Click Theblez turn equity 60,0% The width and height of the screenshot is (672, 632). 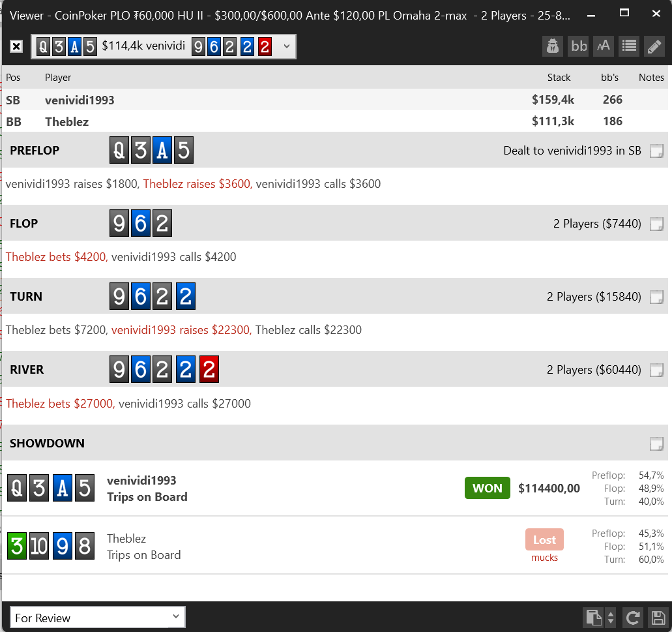click(x=651, y=559)
